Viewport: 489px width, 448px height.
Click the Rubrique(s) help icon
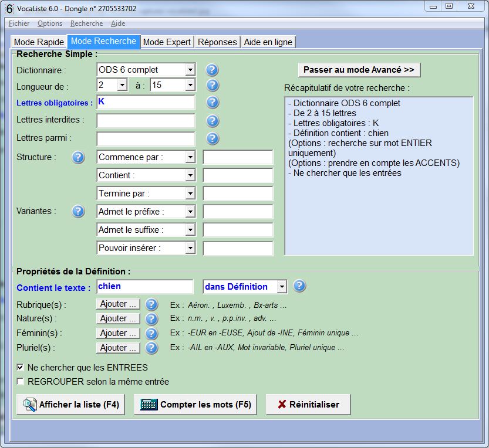tap(151, 304)
